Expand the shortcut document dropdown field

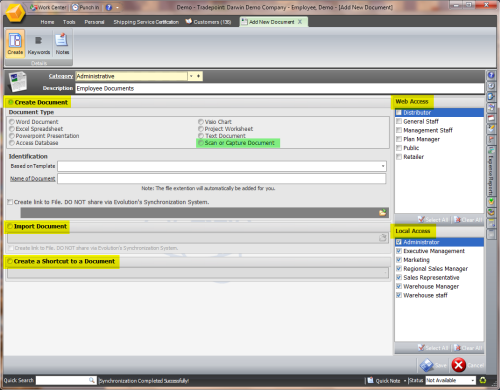[x=386, y=273]
